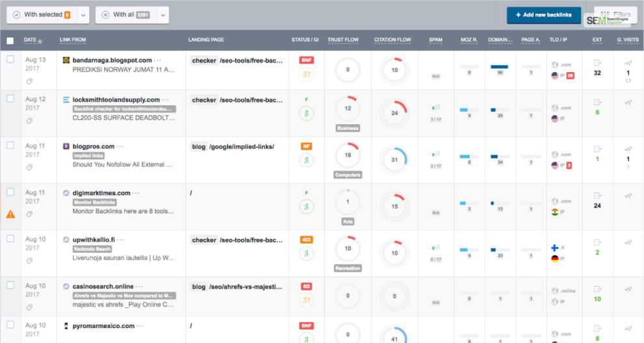Select the digimarktimes.com row checkbox
Screen dimensions: 644x343
point(10,192)
